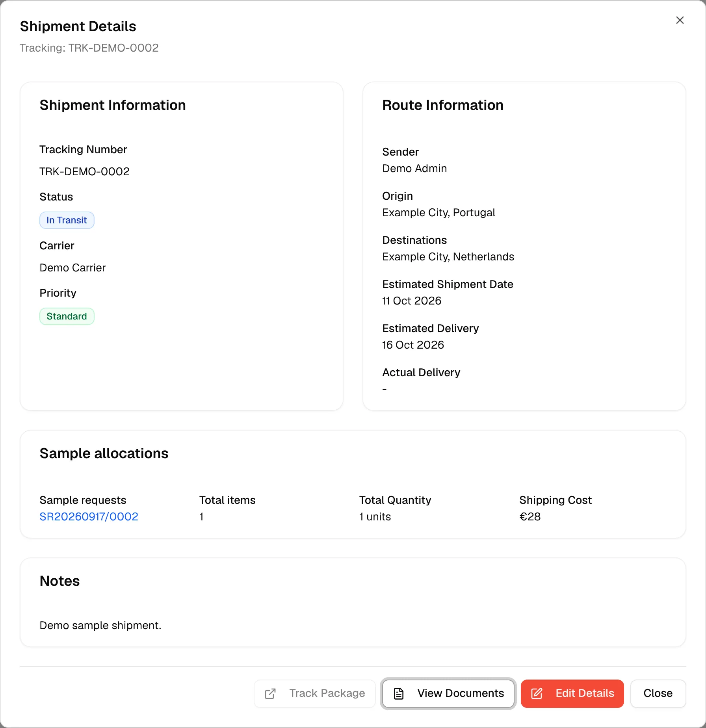
Task: Click the Destinations label
Action: (415, 240)
